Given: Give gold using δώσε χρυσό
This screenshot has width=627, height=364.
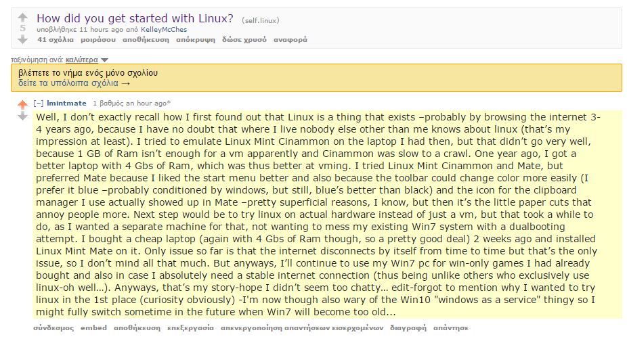Looking at the screenshot, I should (x=244, y=39).
